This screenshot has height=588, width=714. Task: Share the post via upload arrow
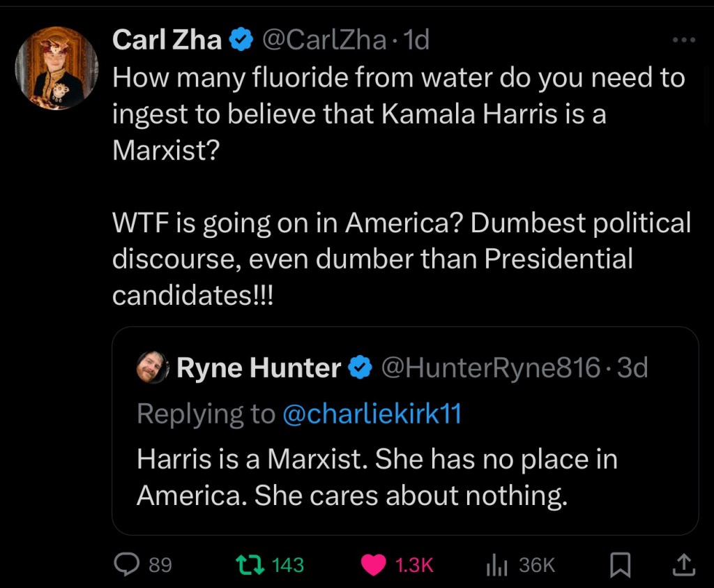click(684, 564)
